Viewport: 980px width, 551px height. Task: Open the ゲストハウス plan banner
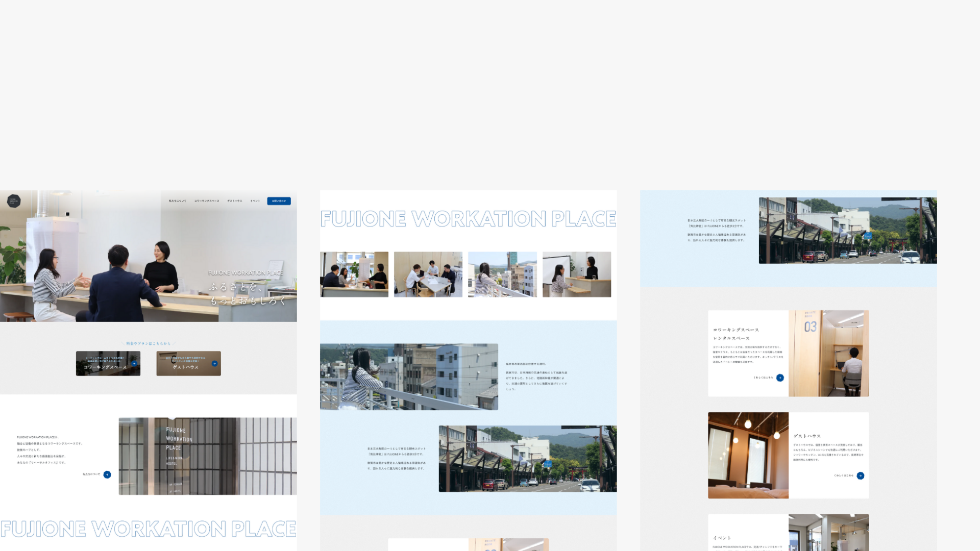(x=188, y=363)
